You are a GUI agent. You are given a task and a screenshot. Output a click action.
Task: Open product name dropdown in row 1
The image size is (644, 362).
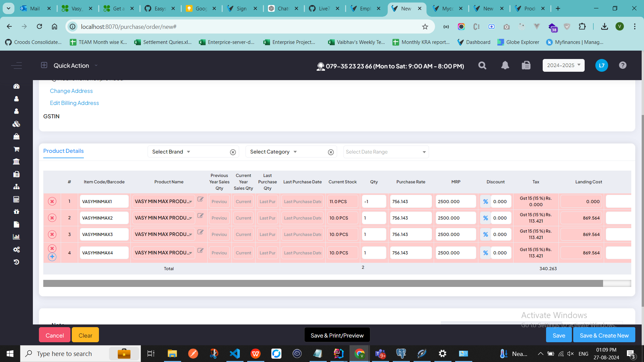pyautogui.click(x=163, y=201)
